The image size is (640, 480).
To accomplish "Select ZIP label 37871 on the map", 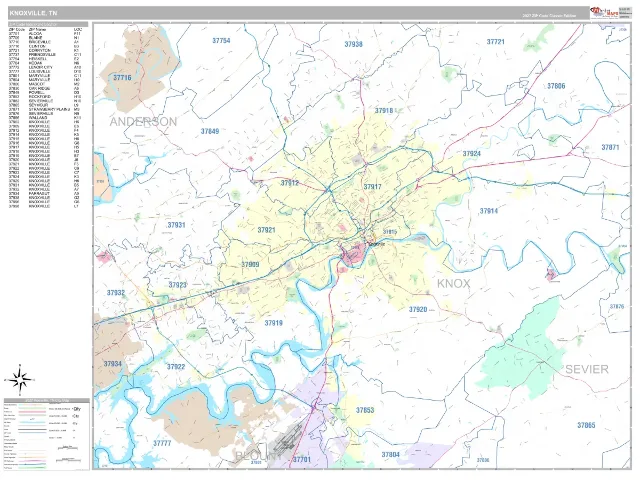I will (610, 147).
